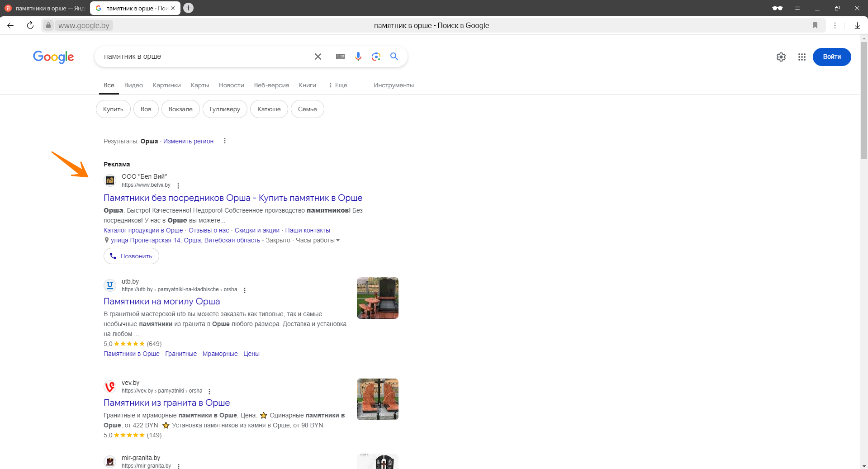
Task: Click the page vertical scrollbar
Action: (x=864, y=101)
